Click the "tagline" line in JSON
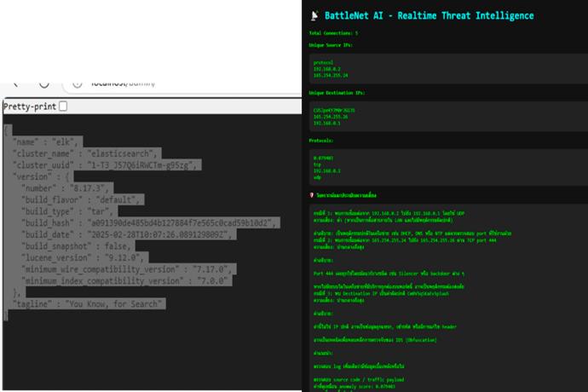The image size is (588, 392). [87, 303]
